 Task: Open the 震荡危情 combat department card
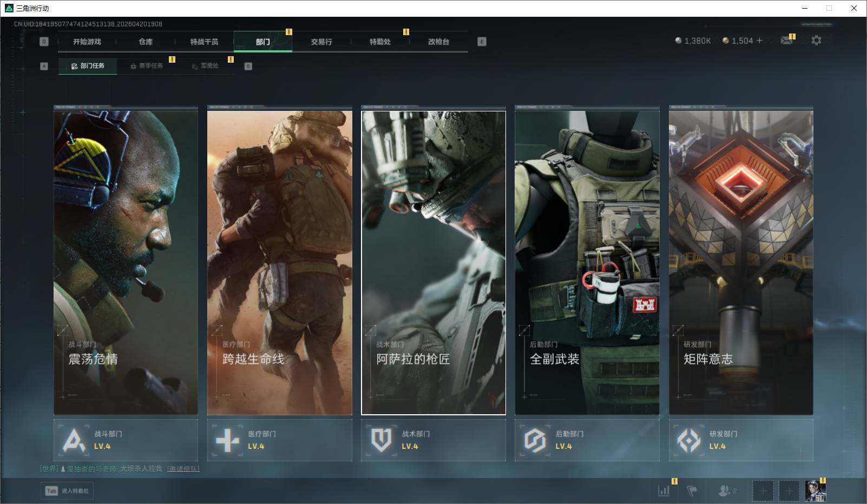[126, 262]
